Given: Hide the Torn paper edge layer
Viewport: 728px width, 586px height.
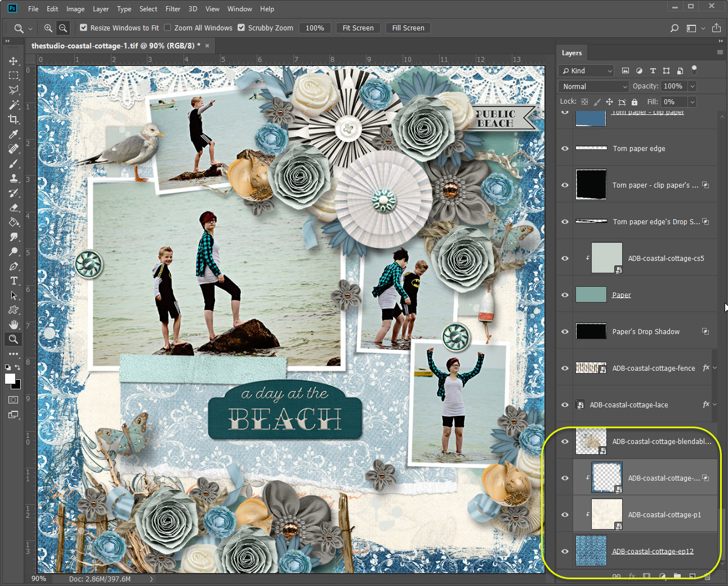Looking at the screenshot, I should click(x=565, y=148).
